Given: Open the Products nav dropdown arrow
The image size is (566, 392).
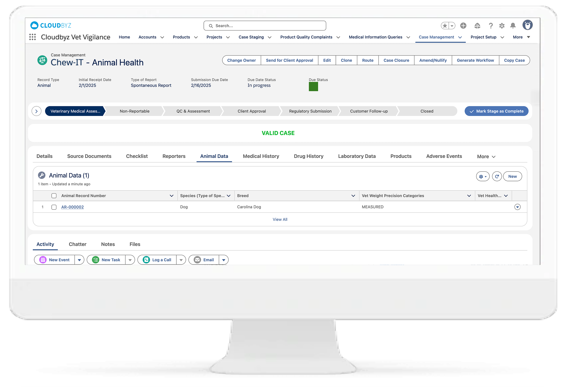Looking at the screenshot, I should click(196, 37).
